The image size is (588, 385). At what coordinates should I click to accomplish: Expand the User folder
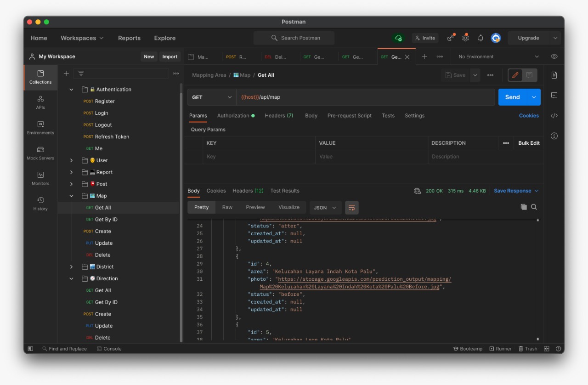(x=71, y=160)
